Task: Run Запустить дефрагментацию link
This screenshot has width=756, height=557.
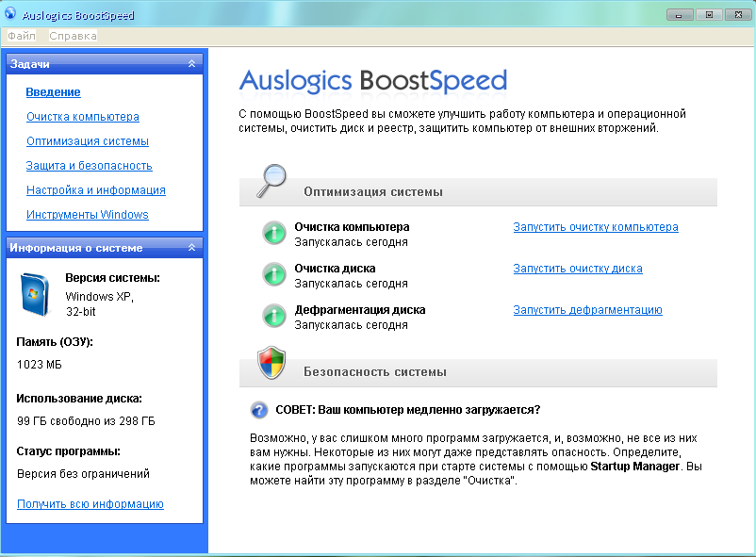Action: click(x=587, y=310)
